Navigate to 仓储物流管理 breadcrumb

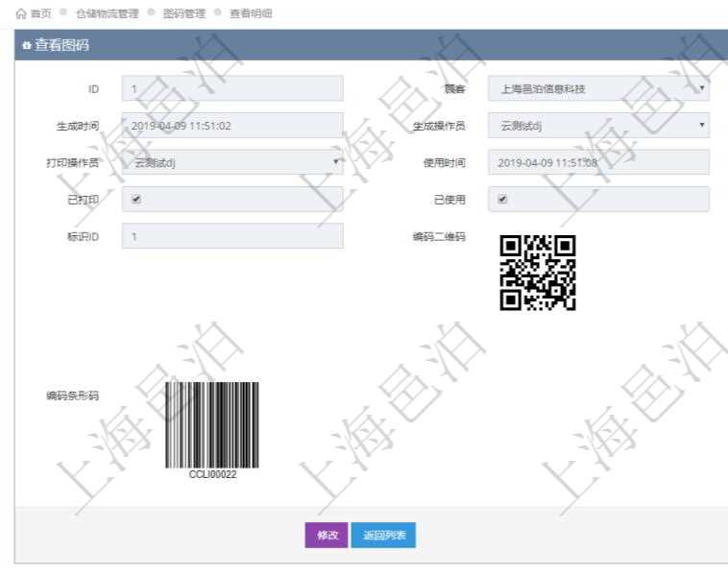pos(107,14)
